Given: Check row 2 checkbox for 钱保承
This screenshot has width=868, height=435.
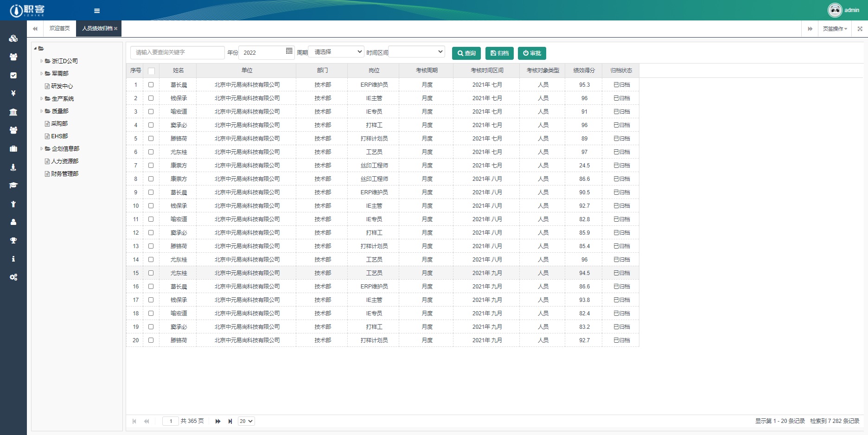Looking at the screenshot, I should 151,98.
